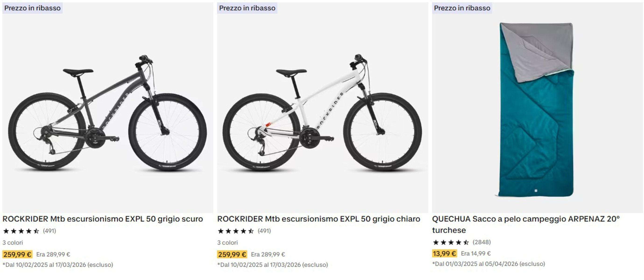Click '3 colori' under light grey bike

[x=227, y=242]
